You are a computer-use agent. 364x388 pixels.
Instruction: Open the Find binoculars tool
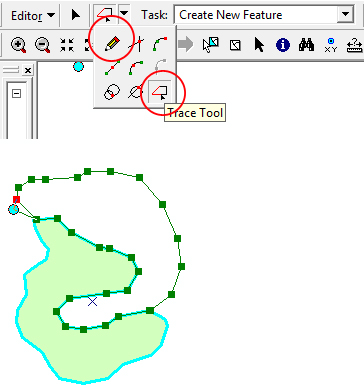306,45
